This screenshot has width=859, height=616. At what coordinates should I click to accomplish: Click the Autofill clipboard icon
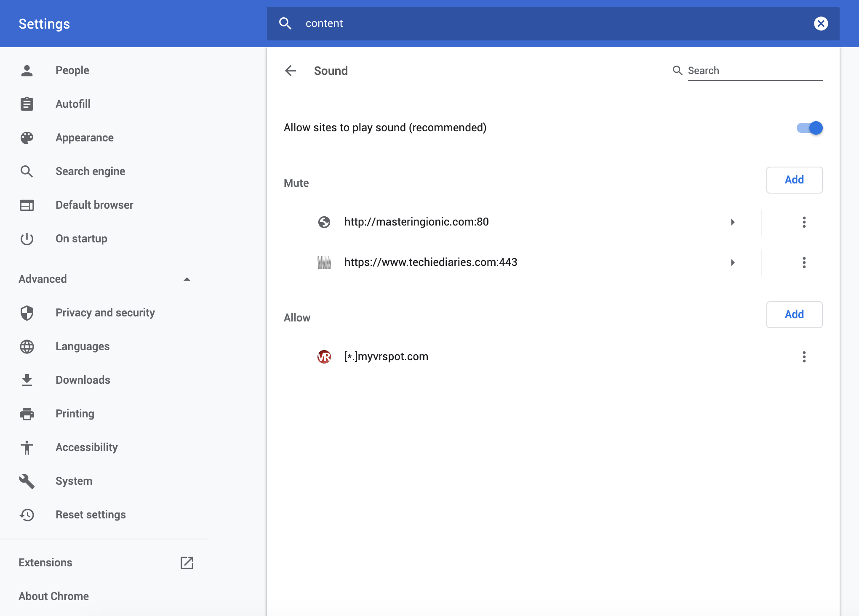27,104
